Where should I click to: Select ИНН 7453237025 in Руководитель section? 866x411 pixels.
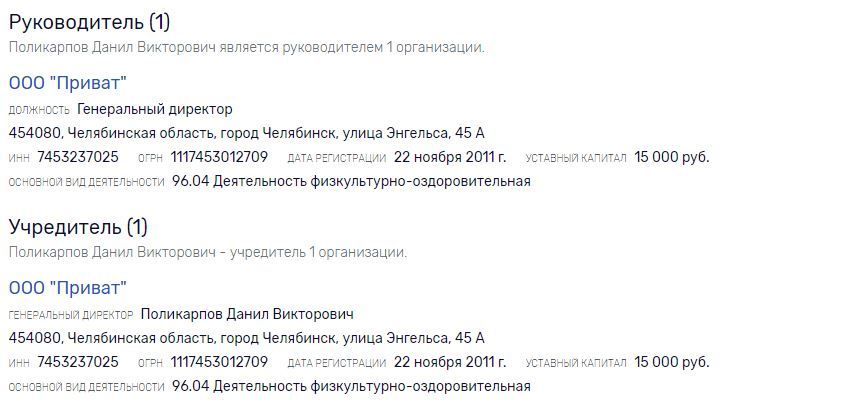(x=78, y=157)
